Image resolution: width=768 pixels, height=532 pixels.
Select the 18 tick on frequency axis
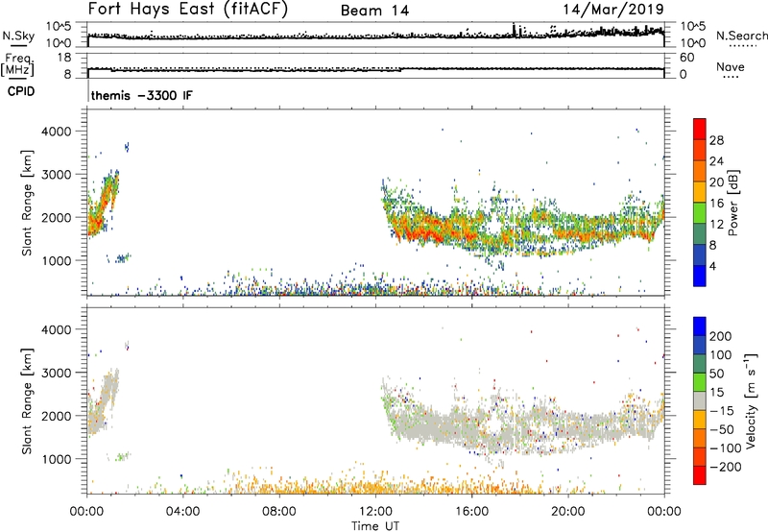point(64,58)
